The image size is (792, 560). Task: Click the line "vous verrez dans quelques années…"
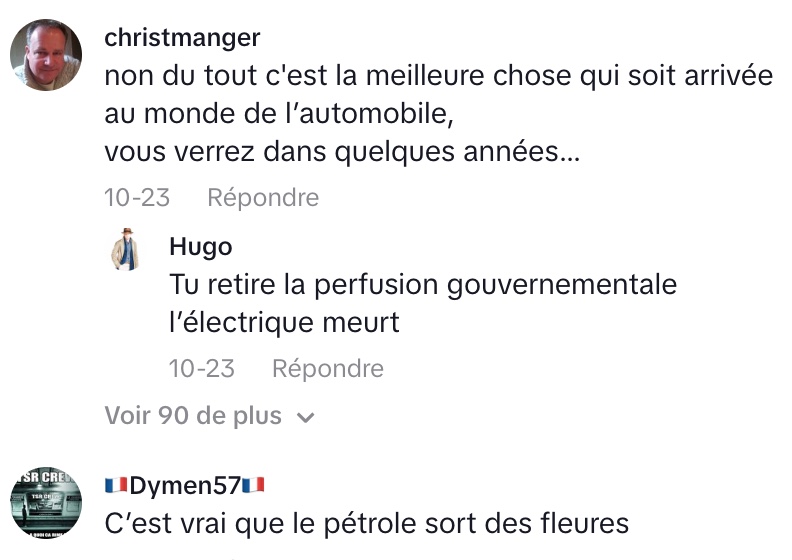(342, 155)
